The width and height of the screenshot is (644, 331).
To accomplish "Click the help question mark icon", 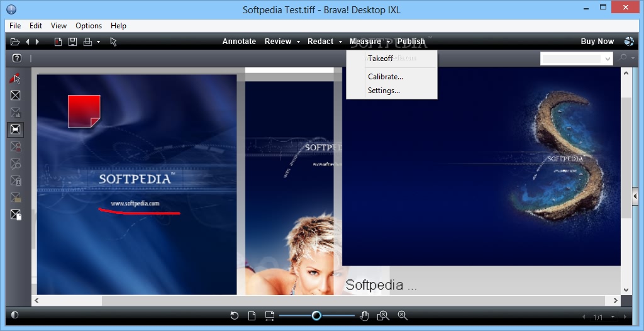I will pyautogui.click(x=16, y=58).
